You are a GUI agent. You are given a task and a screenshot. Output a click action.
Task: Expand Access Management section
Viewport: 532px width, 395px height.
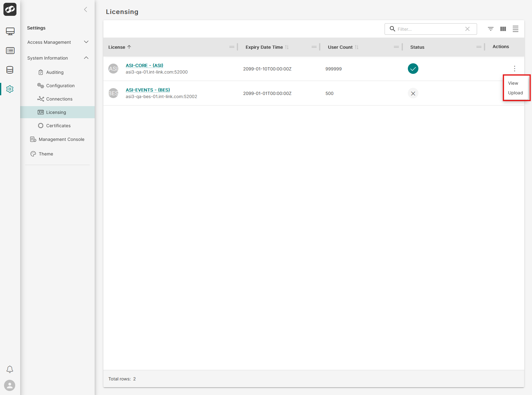(x=58, y=42)
